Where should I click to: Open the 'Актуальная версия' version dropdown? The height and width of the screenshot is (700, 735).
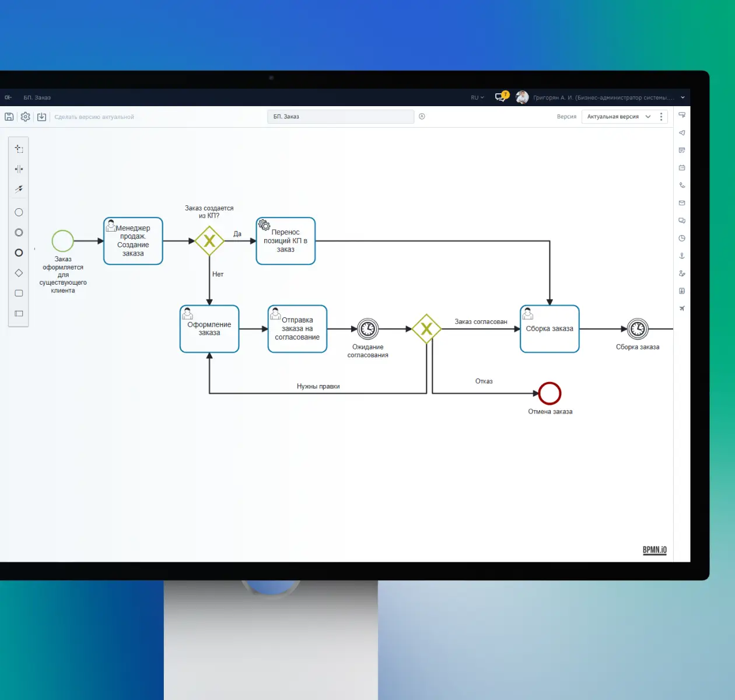pos(618,117)
